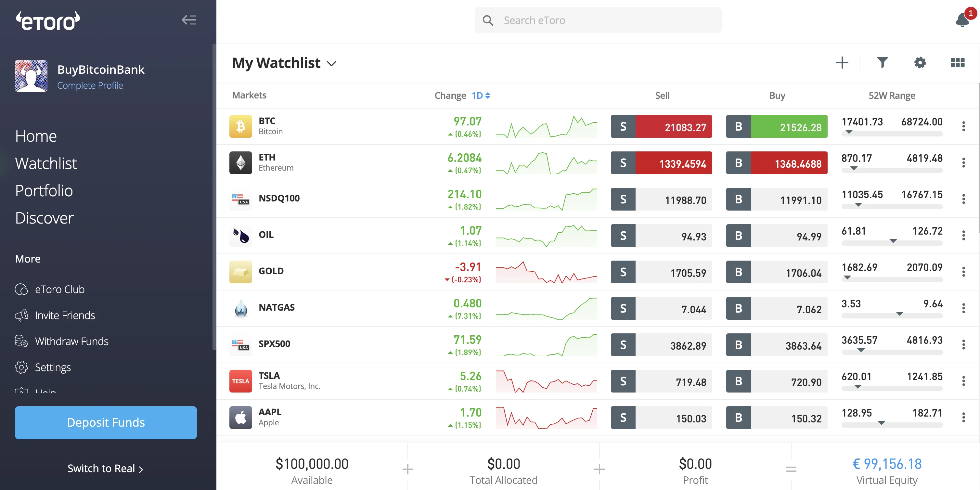Sell ETH at 1339.4594
980x490 pixels.
pyautogui.click(x=662, y=163)
